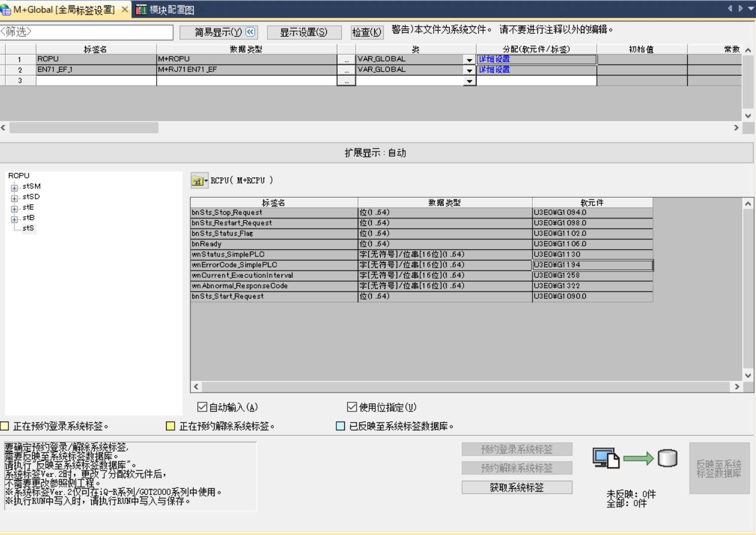Click the ellipsis button in EN71_EF_1 row

click(x=346, y=70)
